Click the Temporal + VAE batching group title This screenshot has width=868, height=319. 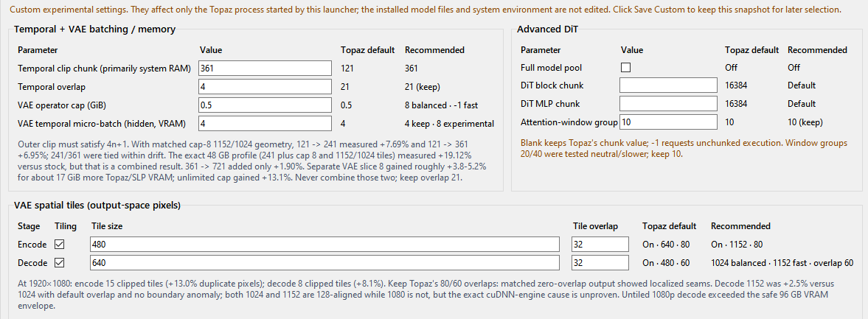[x=94, y=29]
